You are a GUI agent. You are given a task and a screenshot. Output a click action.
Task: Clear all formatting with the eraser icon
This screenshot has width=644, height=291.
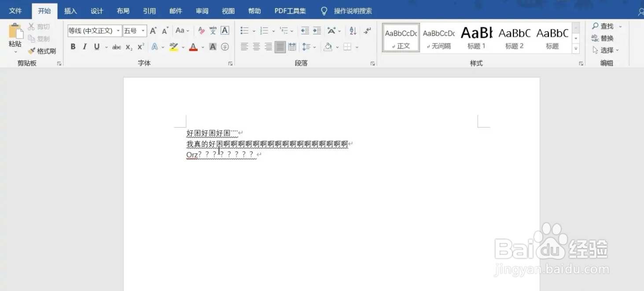[x=201, y=31]
